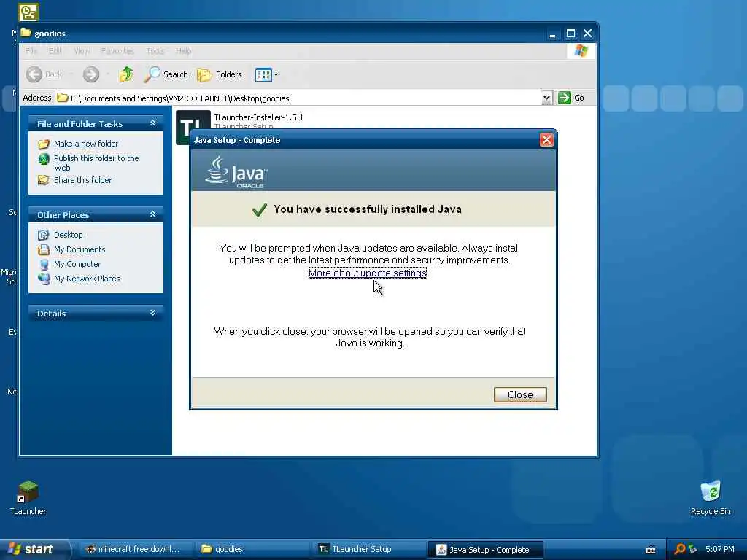Screen dimensions: 747x560
Task: Open Search in goodies window toolbar
Action: pos(166,74)
